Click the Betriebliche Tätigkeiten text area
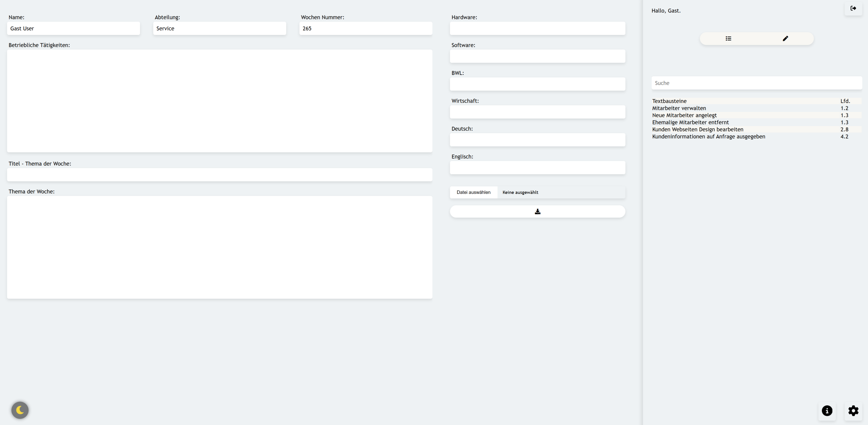 coord(219,101)
